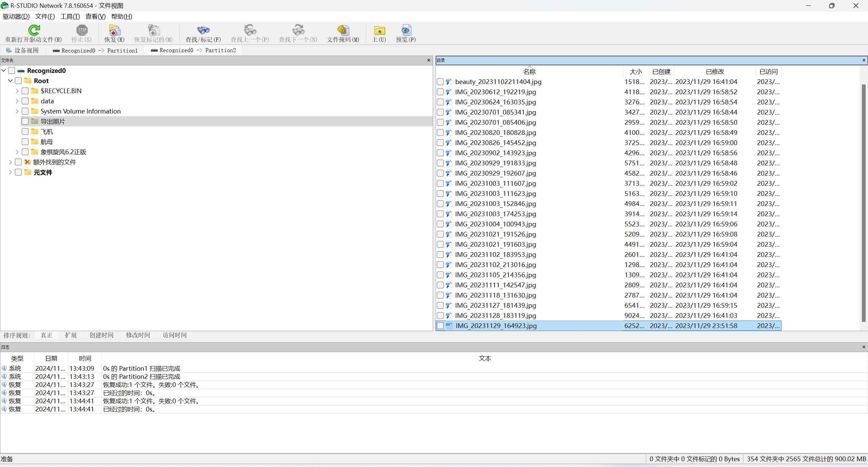Expand the 元文件 tree node
Screen dimensions: 868x467
click(11, 172)
